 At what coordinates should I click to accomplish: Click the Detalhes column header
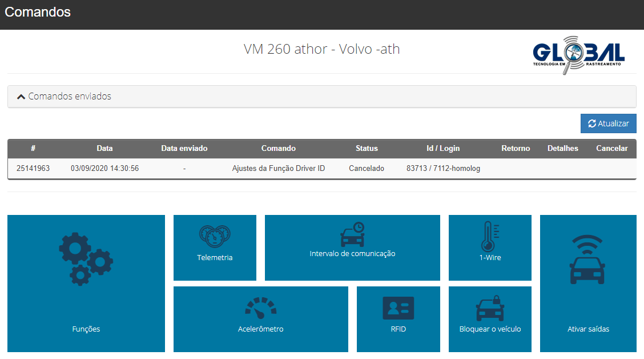tap(562, 148)
